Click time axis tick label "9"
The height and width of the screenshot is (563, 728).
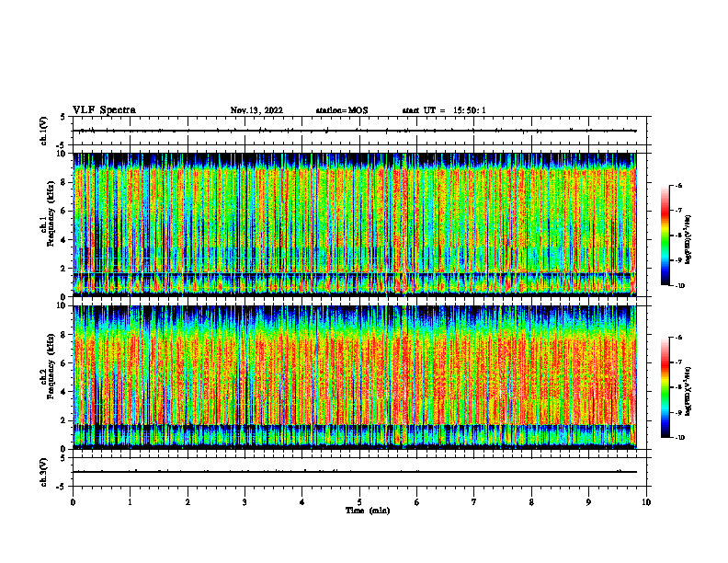click(588, 502)
